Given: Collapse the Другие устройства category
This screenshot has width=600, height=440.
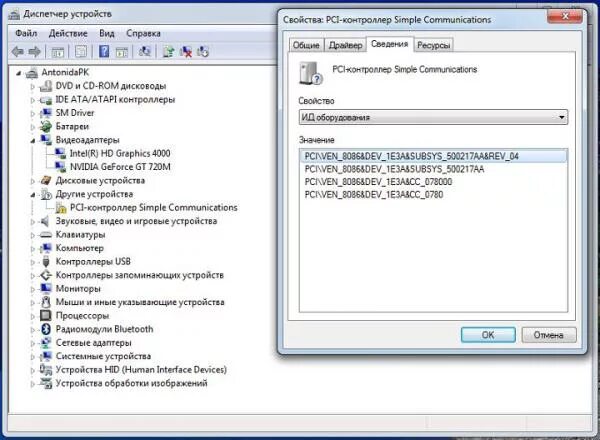Looking at the screenshot, I should (33, 195).
